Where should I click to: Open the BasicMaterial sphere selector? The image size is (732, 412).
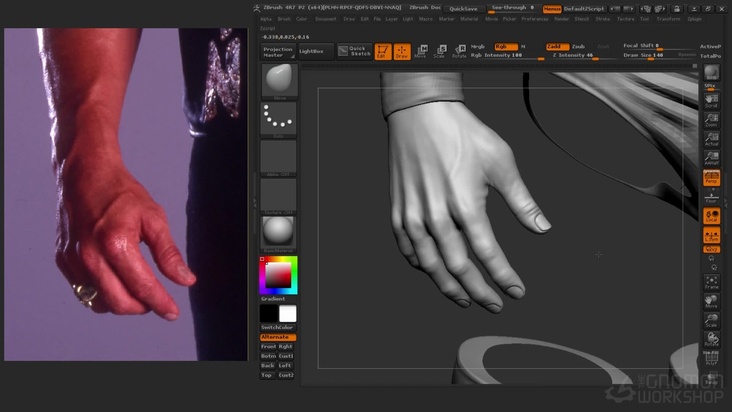point(278,234)
